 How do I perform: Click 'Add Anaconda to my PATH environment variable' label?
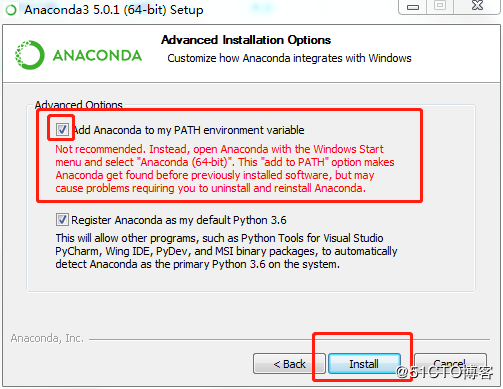tap(188, 130)
